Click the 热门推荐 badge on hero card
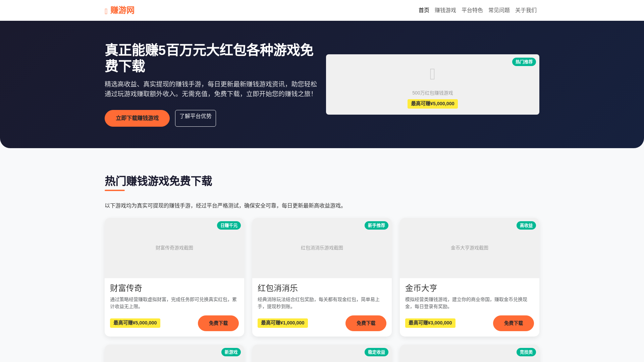644x362 pixels. click(524, 62)
